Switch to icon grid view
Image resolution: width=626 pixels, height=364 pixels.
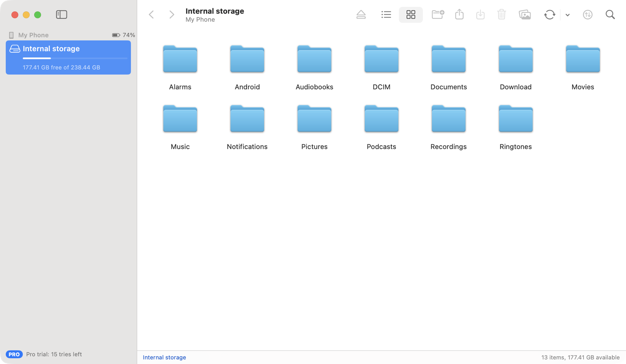pyautogui.click(x=411, y=15)
